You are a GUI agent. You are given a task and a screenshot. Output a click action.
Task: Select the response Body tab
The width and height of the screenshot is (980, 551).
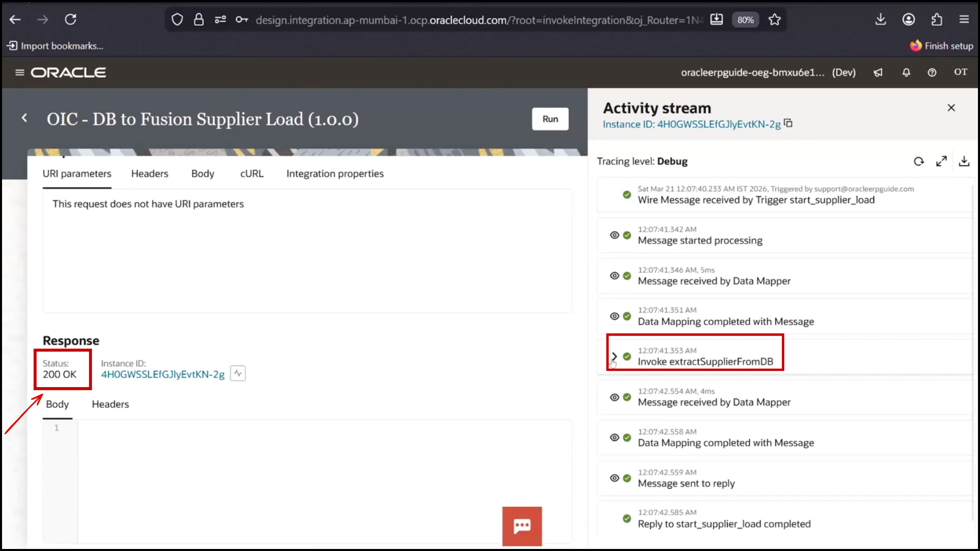[x=57, y=405]
